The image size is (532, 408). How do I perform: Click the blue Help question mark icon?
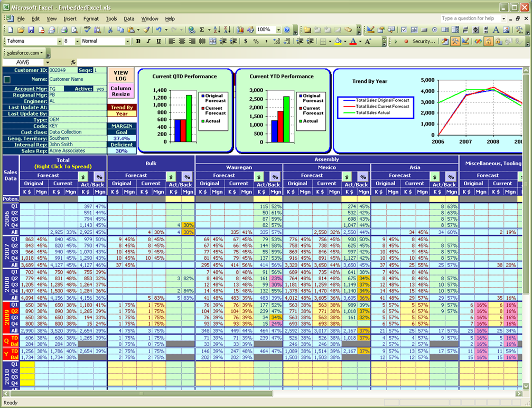click(287, 30)
